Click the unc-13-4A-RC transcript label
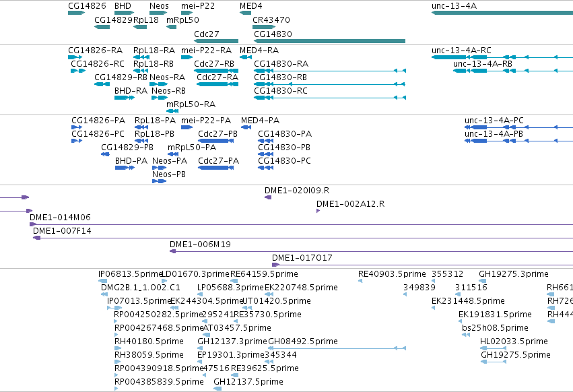 461,50
